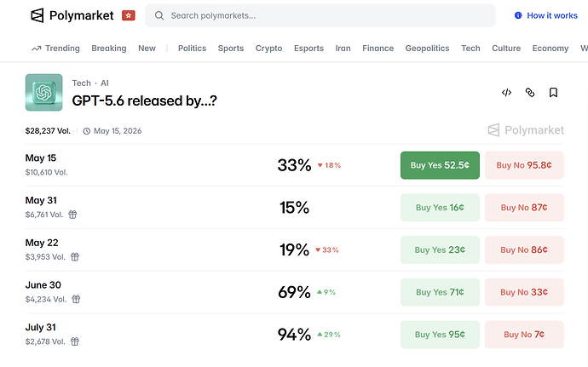Go to the Sports category

[231, 49]
